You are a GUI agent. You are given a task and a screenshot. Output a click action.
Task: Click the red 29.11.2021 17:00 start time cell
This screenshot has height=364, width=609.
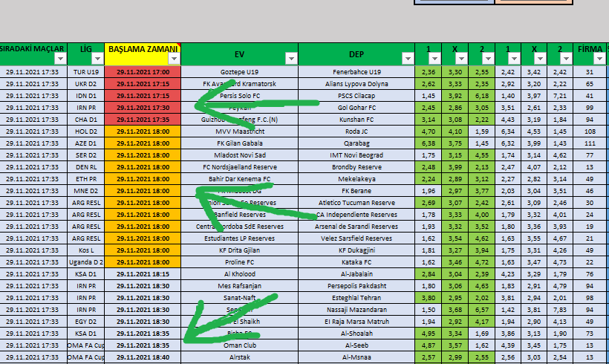tap(143, 72)
